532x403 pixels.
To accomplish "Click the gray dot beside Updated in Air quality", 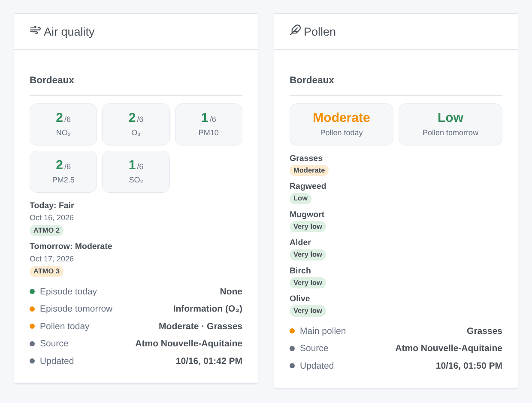I will coord(32,361).
